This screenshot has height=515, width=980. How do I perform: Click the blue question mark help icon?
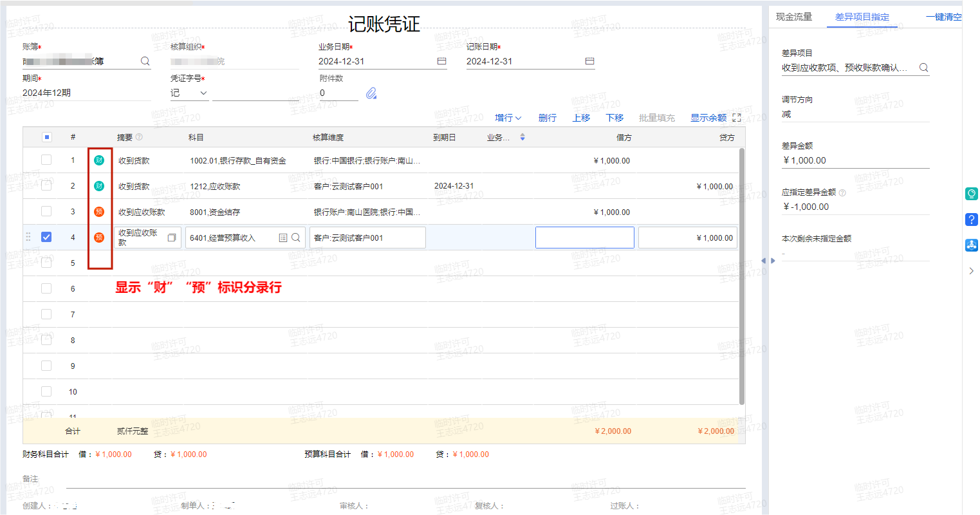(x=972, y=220)
